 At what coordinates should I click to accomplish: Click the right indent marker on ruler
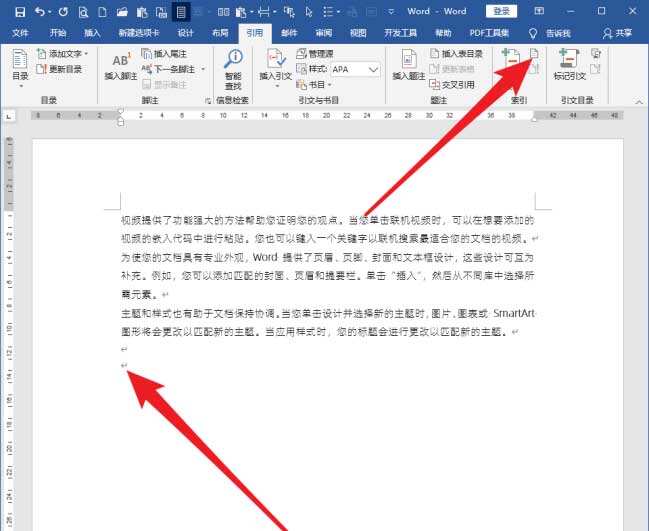pyautogui.click(x=534, y=119)
